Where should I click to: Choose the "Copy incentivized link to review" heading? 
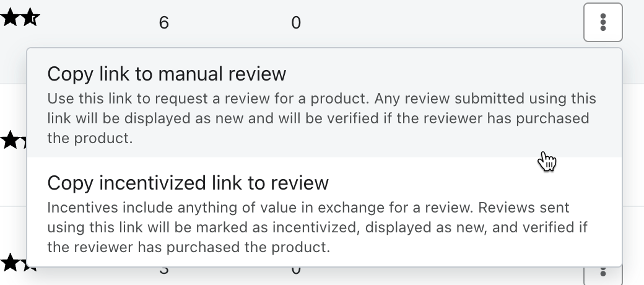(188, 183)
